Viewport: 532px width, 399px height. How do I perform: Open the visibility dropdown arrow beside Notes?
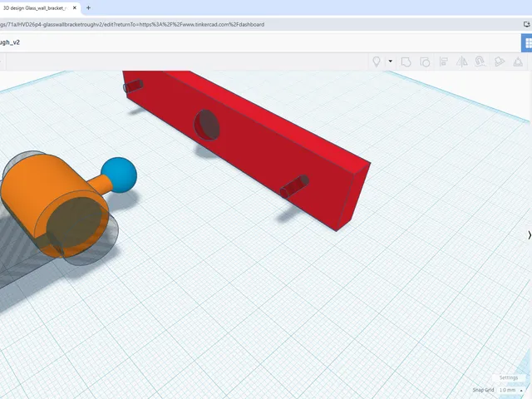pyautogui.click(x=391, y=62)
